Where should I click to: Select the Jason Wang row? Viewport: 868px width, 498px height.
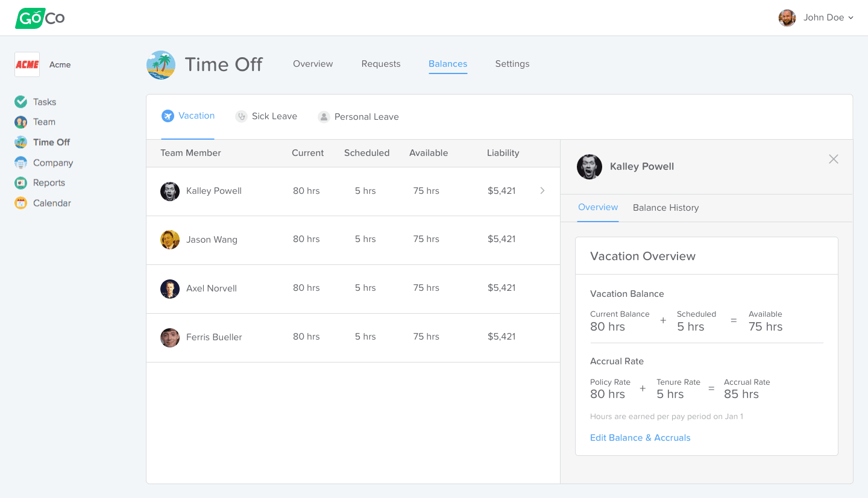pyautogui.click(x=353, y=240)
